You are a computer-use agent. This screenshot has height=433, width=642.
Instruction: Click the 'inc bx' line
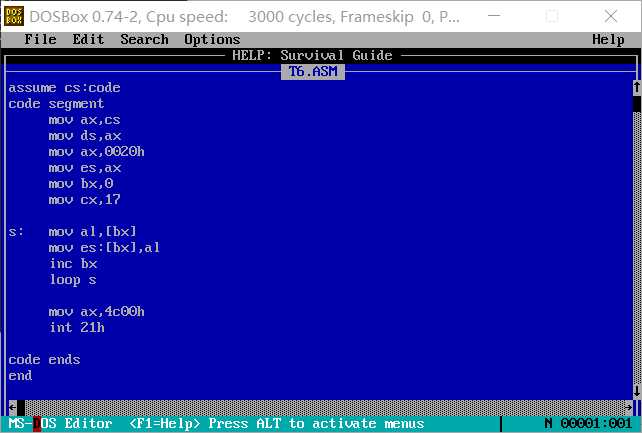click(x=72, y=264)
